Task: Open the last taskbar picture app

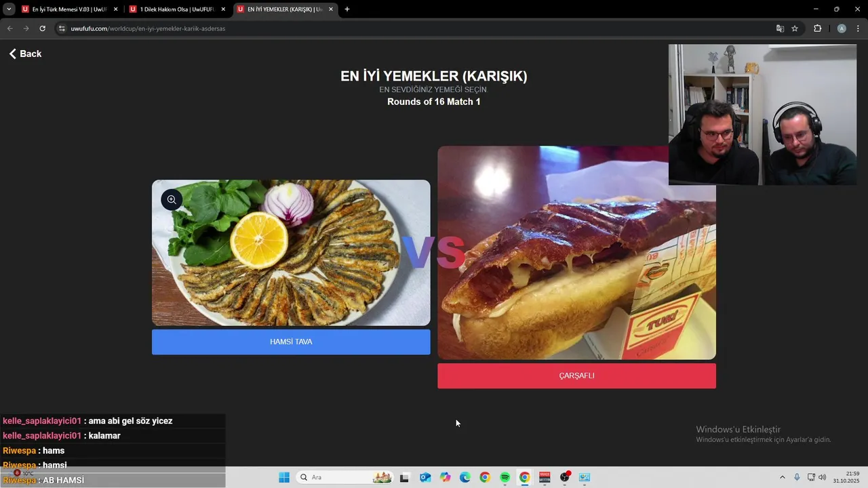Action: point(585,477)
